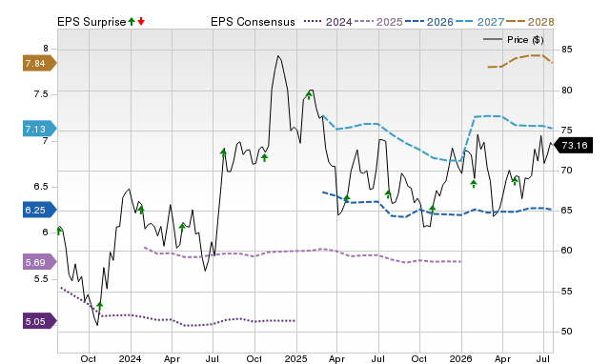Viewport: 610px width, 364px height.
Task: Click the 5.5 label on left EPS axis
Action: pyautogui.click(x=41, y=279)
